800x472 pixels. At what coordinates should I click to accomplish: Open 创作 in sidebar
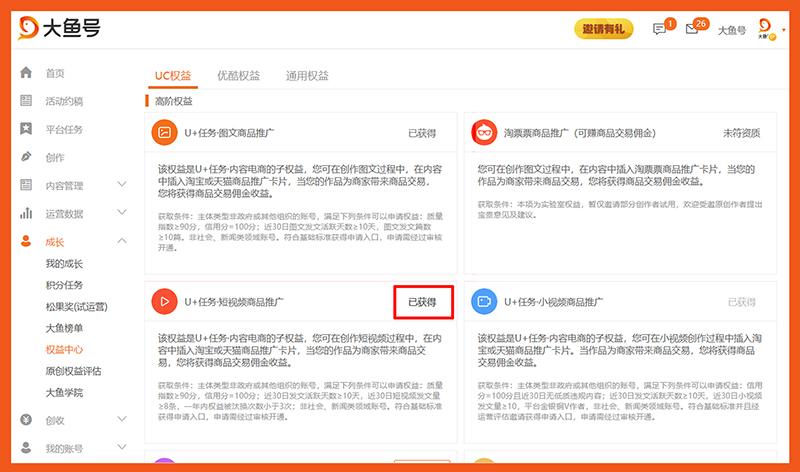[55, 158]
